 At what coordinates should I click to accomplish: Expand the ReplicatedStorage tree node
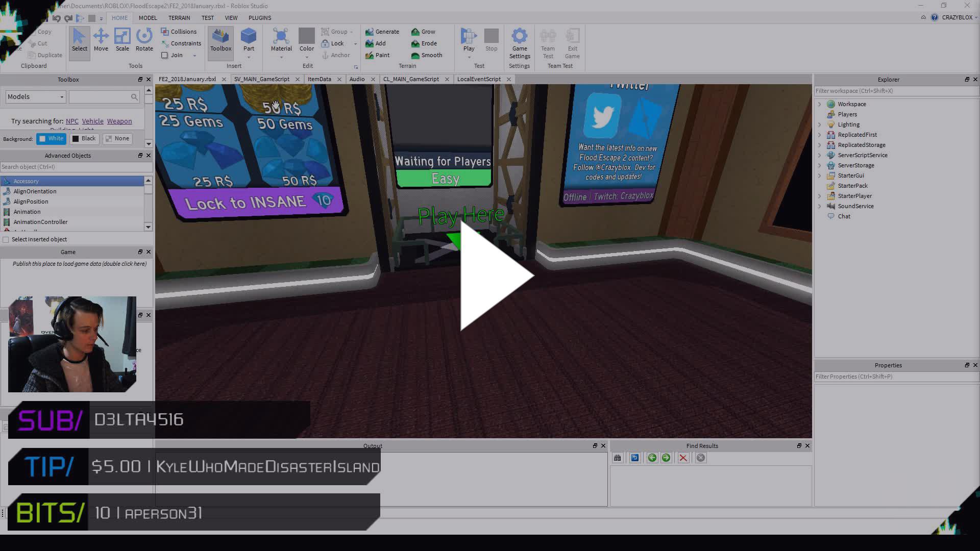pyautogui.click(x=820, y=145)
